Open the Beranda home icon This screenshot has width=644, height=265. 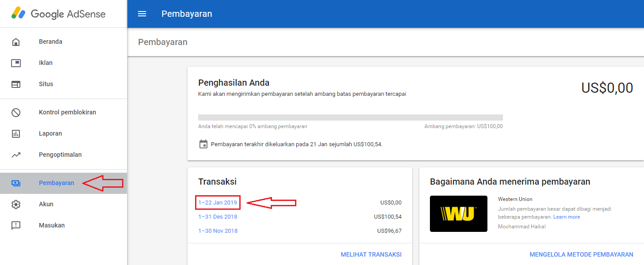pyautogui.click(x=16, y=41)
